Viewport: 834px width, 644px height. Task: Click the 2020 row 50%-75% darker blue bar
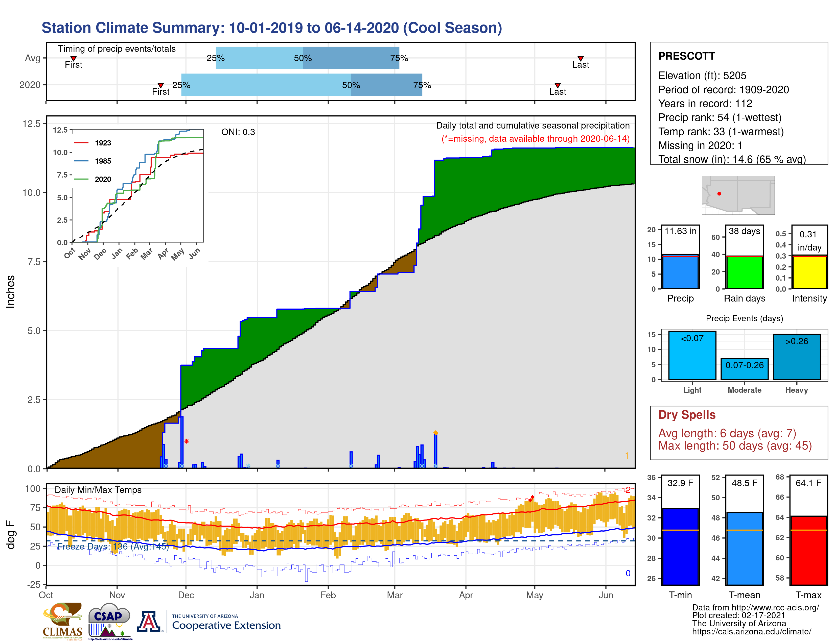[x=386, y=85]
